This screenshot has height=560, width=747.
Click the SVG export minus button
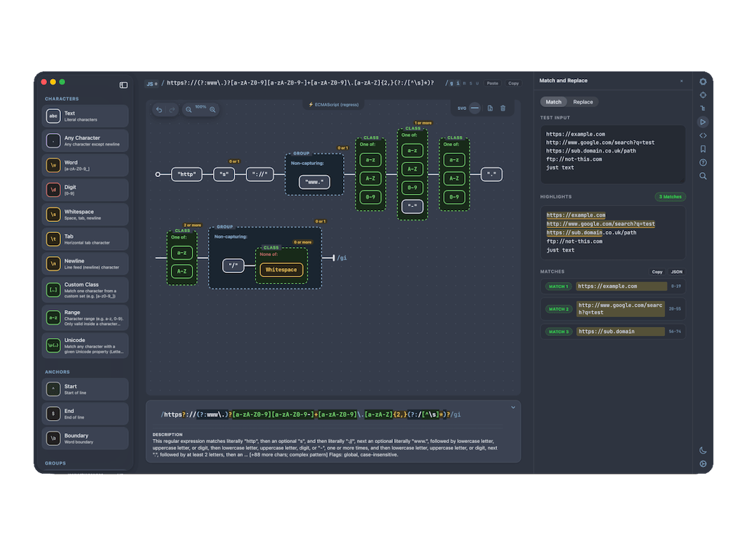(x=475, y=108)
